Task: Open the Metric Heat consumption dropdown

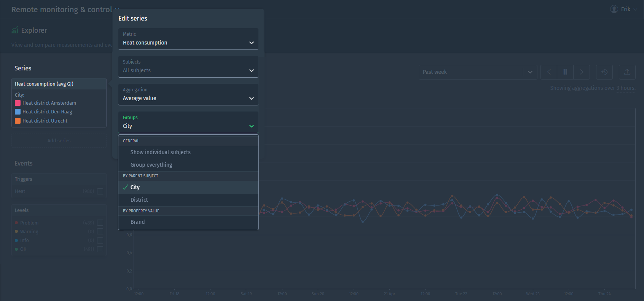Action: point(188,39)
